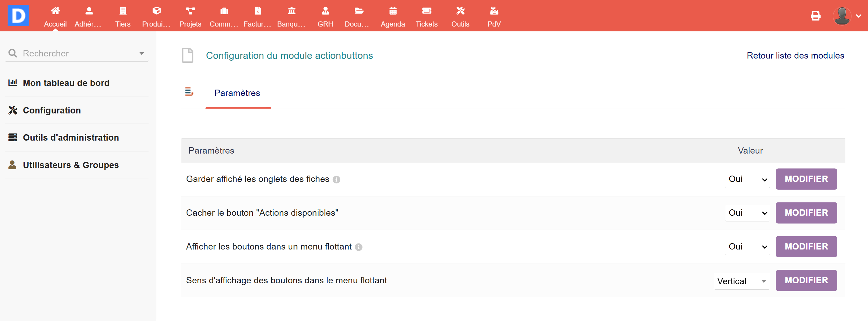Click Retour liste des modules link
Image resolution: width=868 pixels, height=321 pixels.
click(x=795, y=56)
